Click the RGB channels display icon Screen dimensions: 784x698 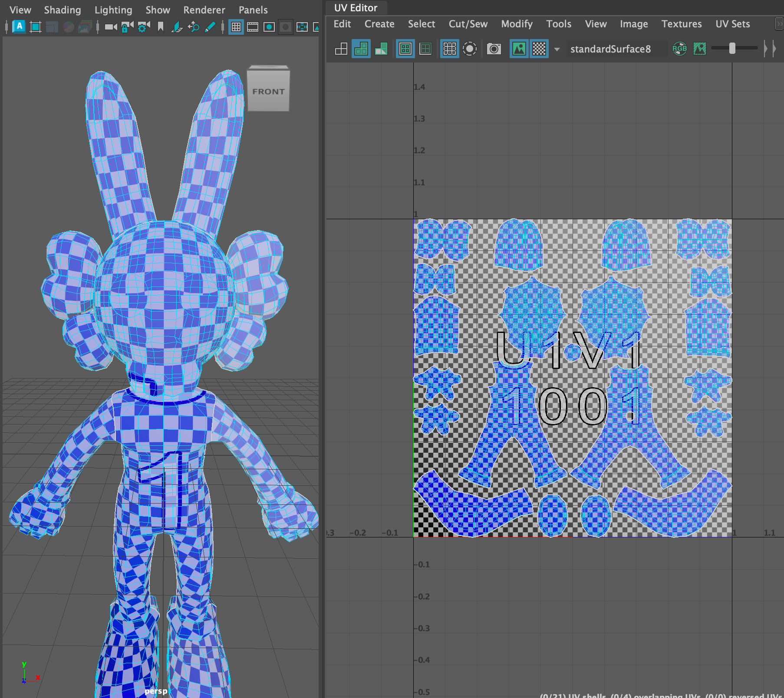(679, 49)
